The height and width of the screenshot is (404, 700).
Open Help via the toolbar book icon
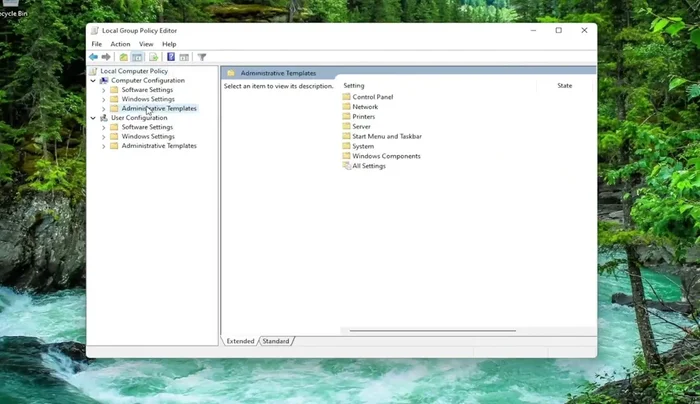click(x=171, y=58)
